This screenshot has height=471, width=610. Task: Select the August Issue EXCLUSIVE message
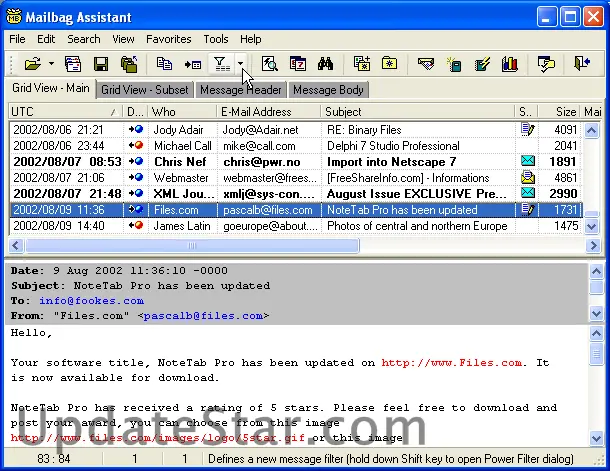(x=296, y=194)
